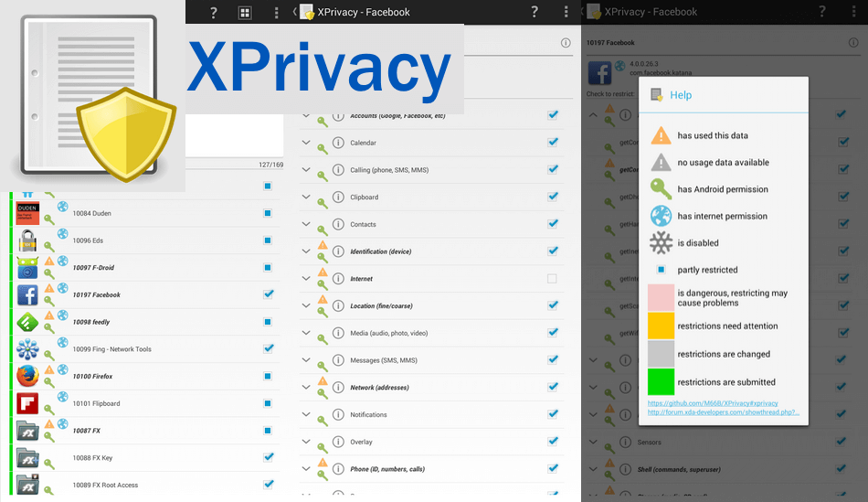Viewport: 868px width, 502px height.
Task: Click yellow needs-attention swatch in Help
Action: pyautogui.click(x=661, y=326)
